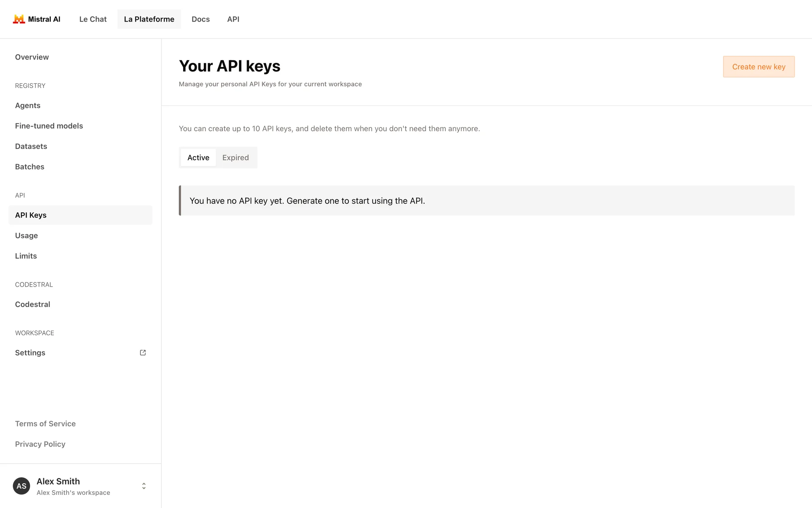Click the AS user avatar
The width and height of the screenshot is (812, 508).
click(22, 486)
